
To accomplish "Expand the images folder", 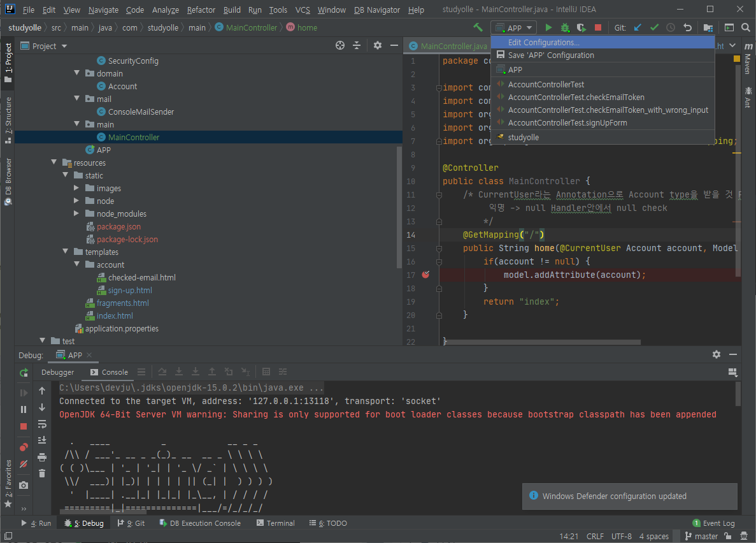I will tap(76, 188).
